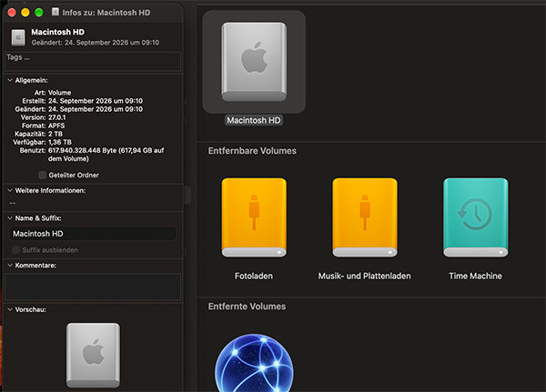Image resolution: width=546 pixels, height=392 pixels.
Task: Select the Macintosh HD drive icon in Finder
Action: click(x=254, y=62)
